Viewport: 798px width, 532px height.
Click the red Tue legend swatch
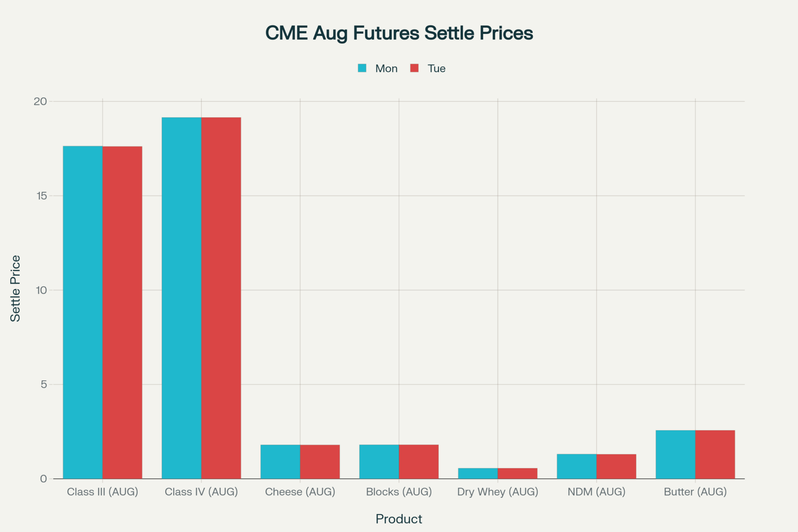(x=414, y=68)
